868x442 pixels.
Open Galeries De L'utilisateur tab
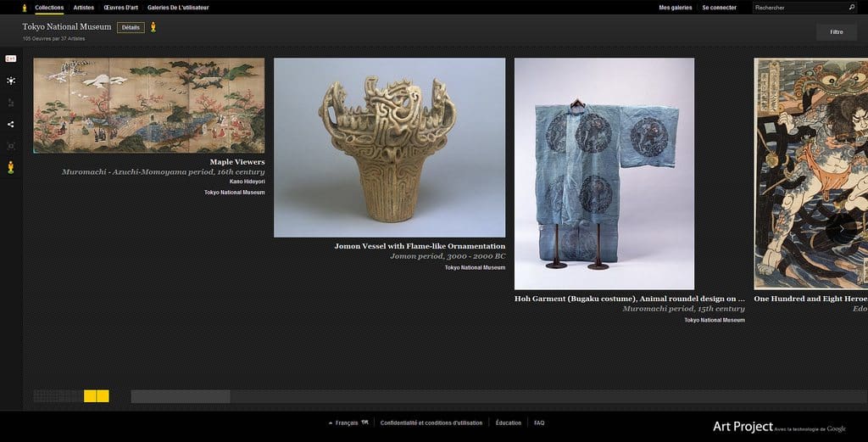178,8
